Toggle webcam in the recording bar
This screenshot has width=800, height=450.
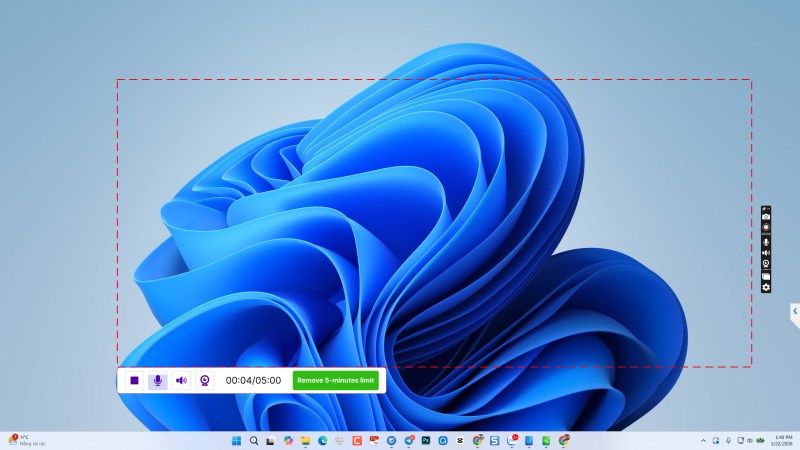tap(204, 380)
